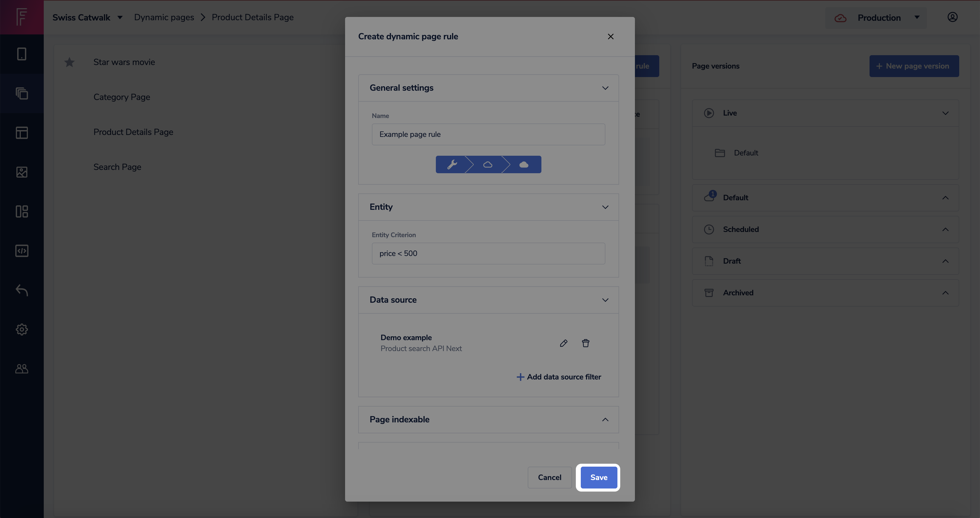The image size is (980, 518).
Task: Collapse the Entity section
Action: click(605, 207)
